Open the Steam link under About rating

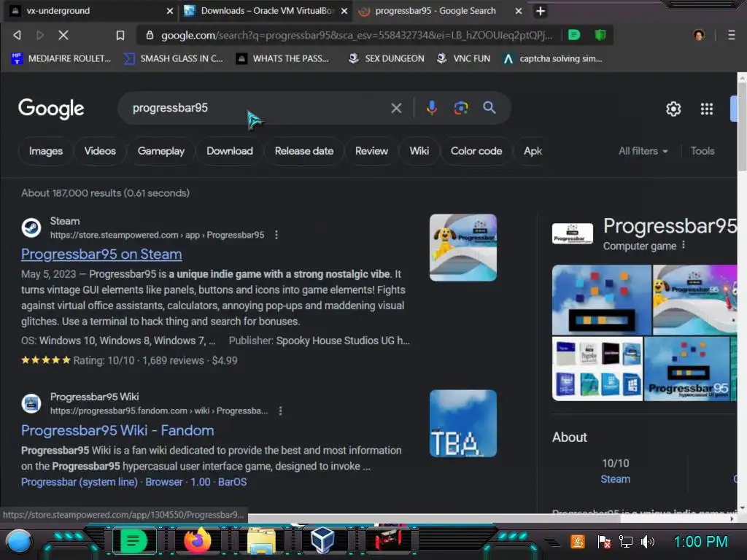[x=615, y=479]
